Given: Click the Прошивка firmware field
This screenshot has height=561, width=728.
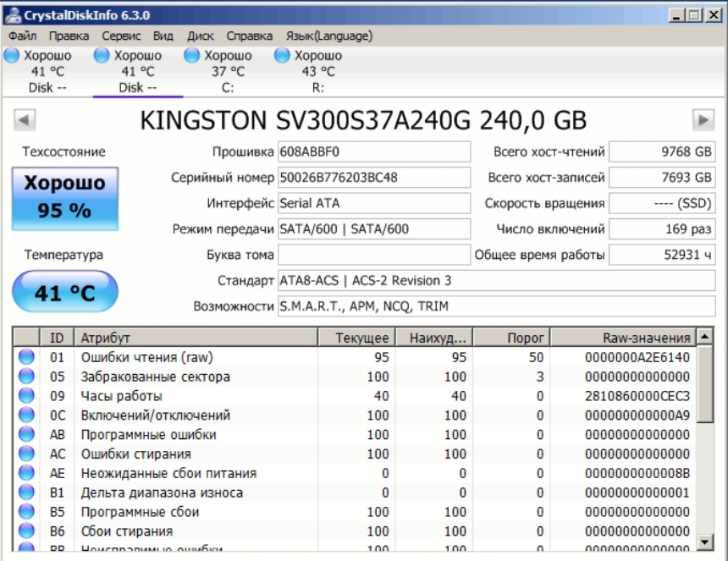Looking at the screenshot, I should click(373, 152).
